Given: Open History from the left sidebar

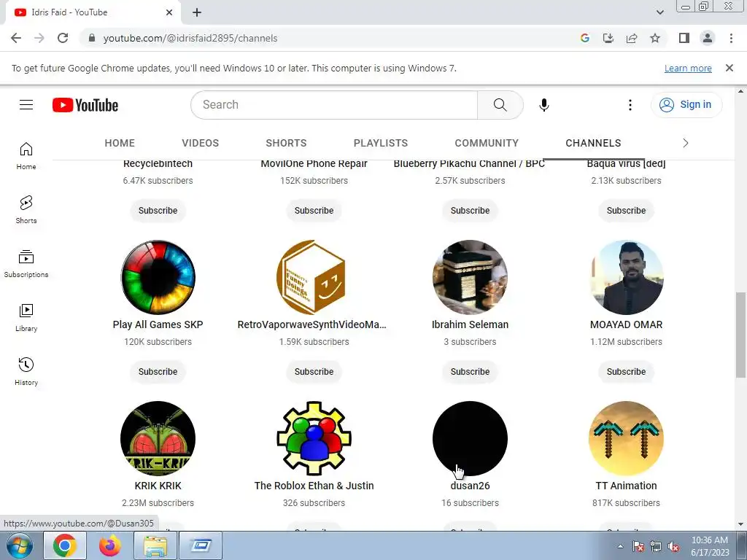Looking at the screenshot, I should [26, 371].
